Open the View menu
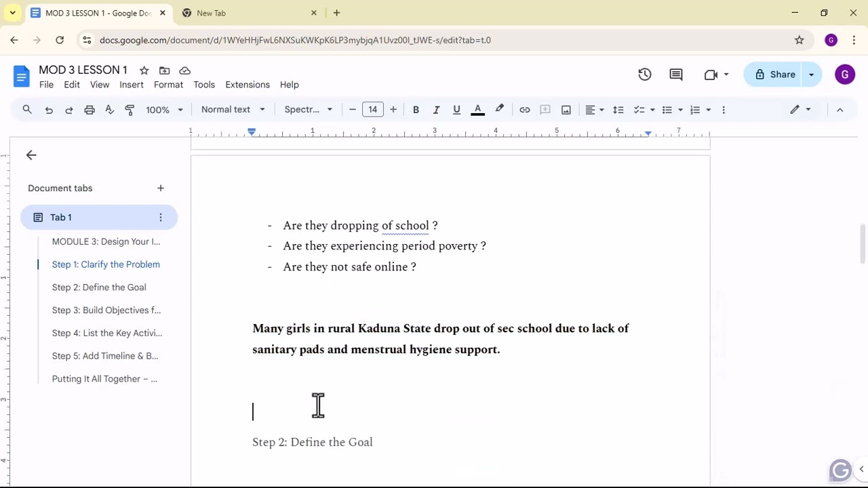 [x=100, y=85]
